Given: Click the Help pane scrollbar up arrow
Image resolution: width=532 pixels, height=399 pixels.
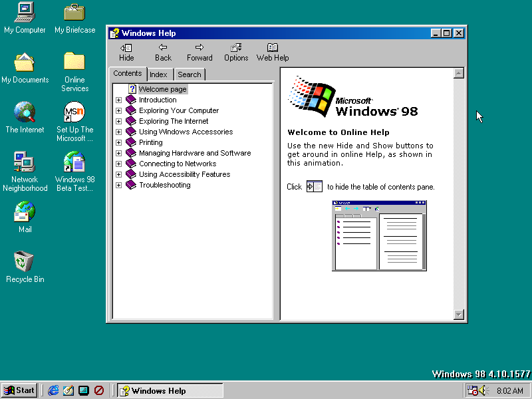Looking at the screenshot, I should coord(459,73).
